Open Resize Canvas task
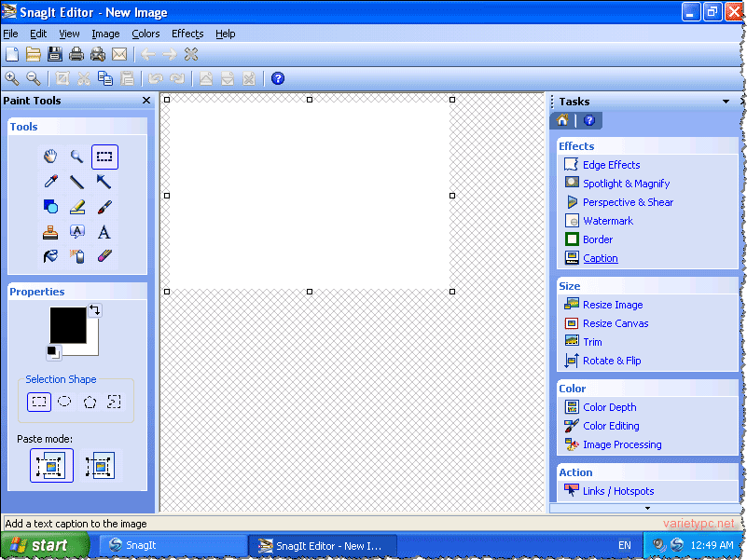This screenshot has height=560, width=747. (x=606, y=323)
